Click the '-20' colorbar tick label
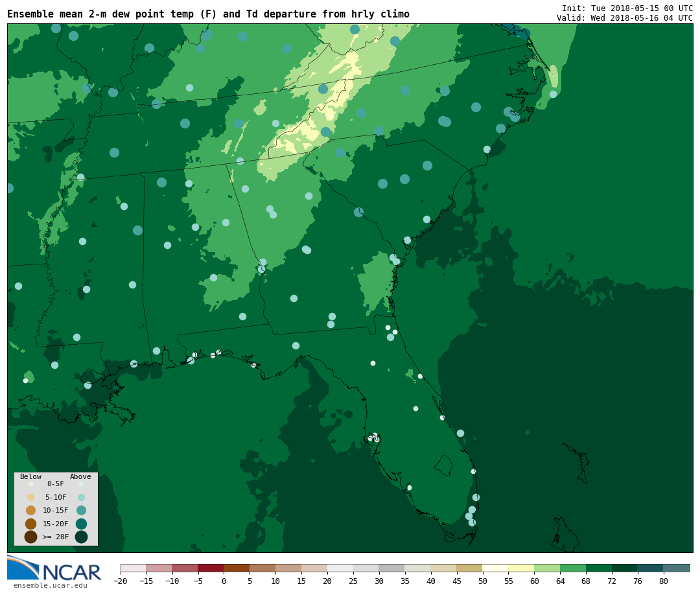Screen dimensions: 700x593 click(121, 581)
